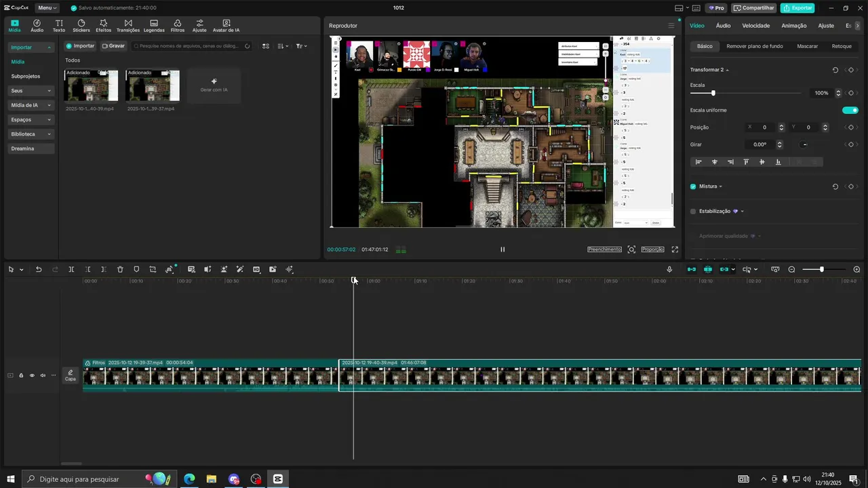Open the Mascarar tab
The width and height of the screenshot is (868, 488).
coord(807,46)
